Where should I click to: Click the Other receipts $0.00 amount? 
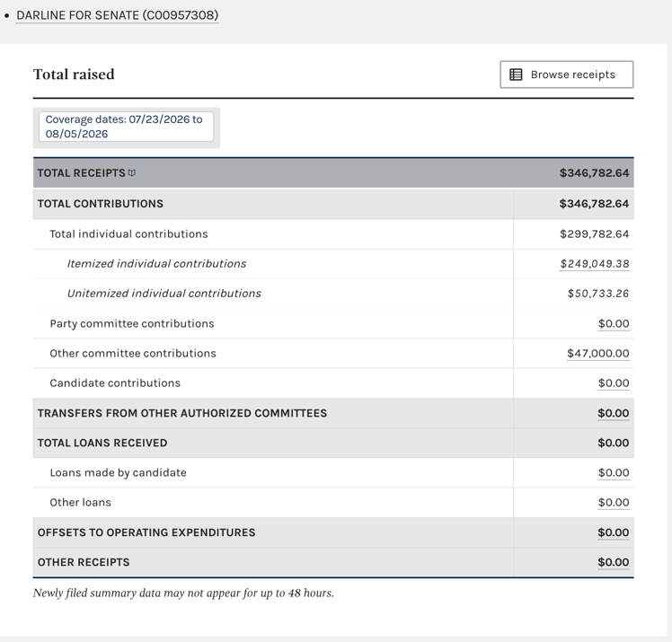pos(614,562)
